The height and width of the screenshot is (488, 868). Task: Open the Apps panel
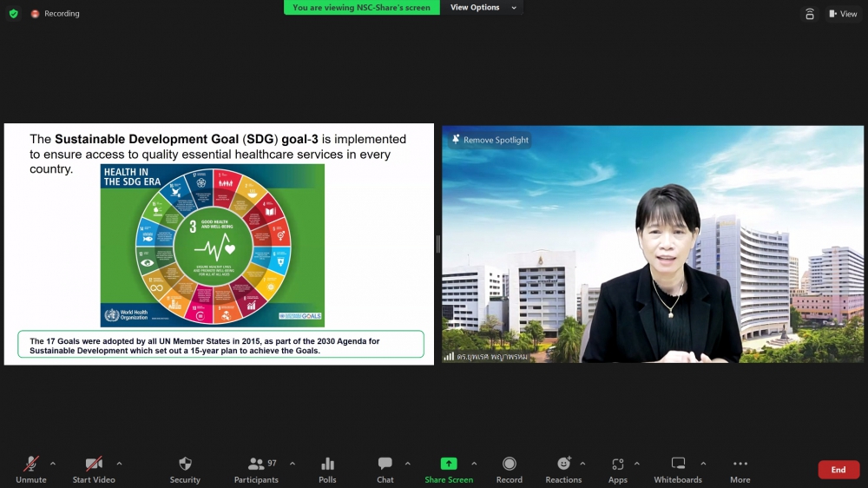click(618, 469)
